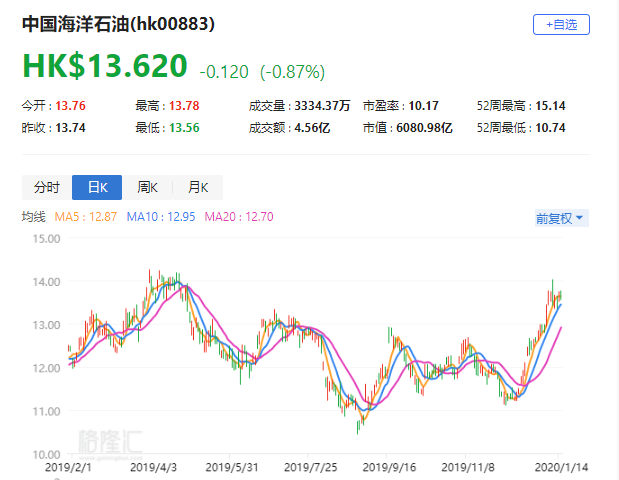Click the -0.87% change percentage
This screenshot has height=480, width=619.
coord(292,72)
